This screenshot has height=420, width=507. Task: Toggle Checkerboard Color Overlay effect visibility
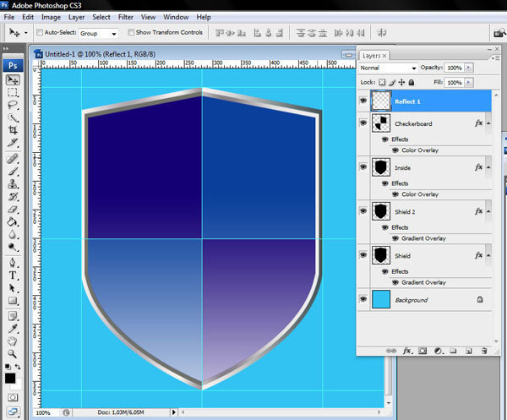[x=395, y=150]
